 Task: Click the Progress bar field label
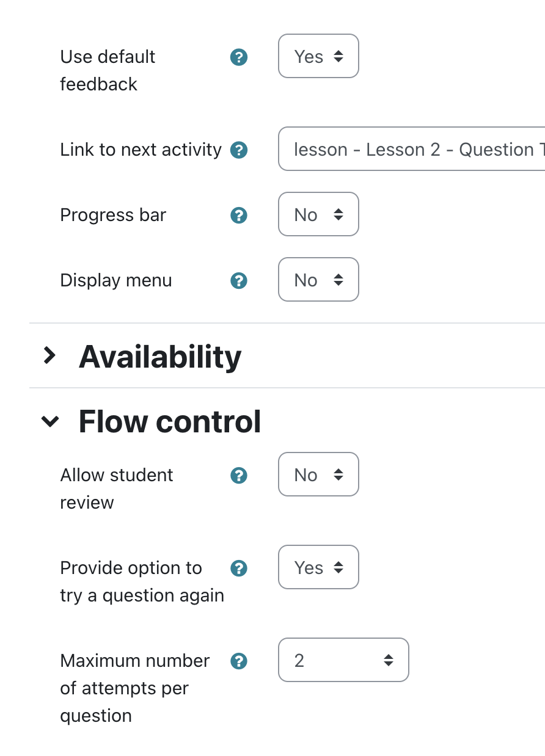click(113, 215)
